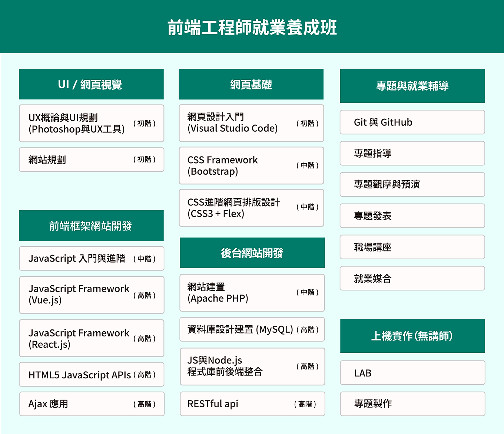Open the 專題與就業輔導 header

coord(412,86)
